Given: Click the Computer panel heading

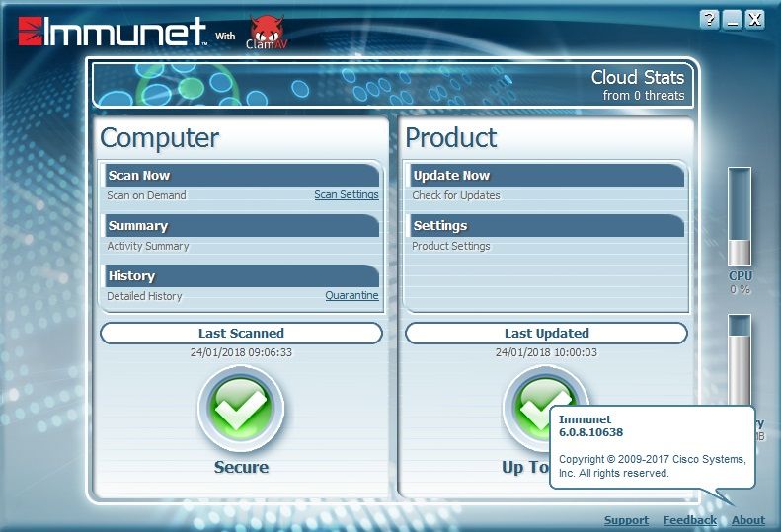Looking at the screenshot, I should [159, 138].
